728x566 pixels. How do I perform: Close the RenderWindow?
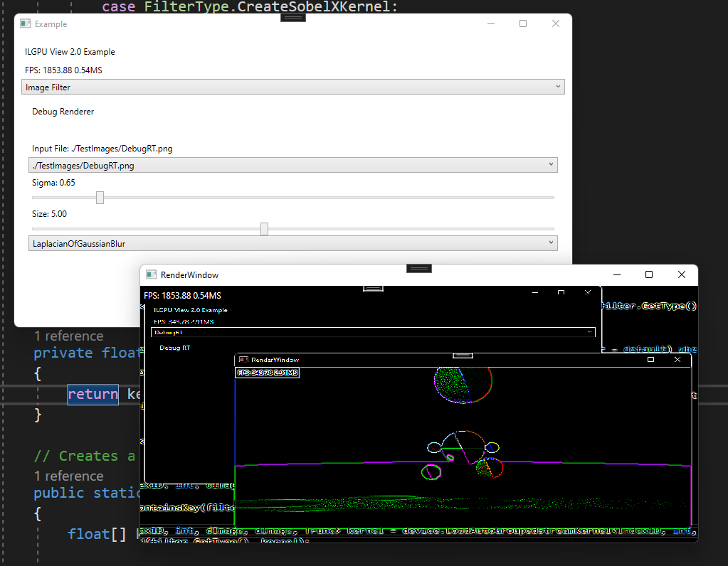[682, 274]
